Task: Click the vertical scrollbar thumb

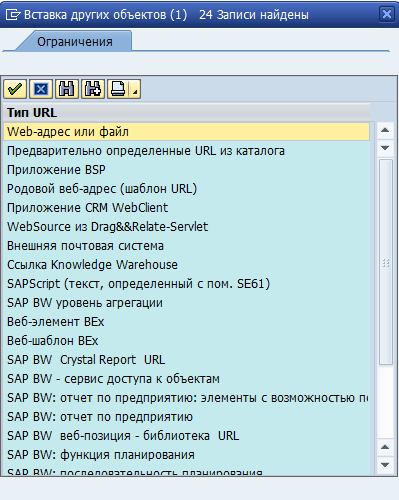Action: point(386,262)
